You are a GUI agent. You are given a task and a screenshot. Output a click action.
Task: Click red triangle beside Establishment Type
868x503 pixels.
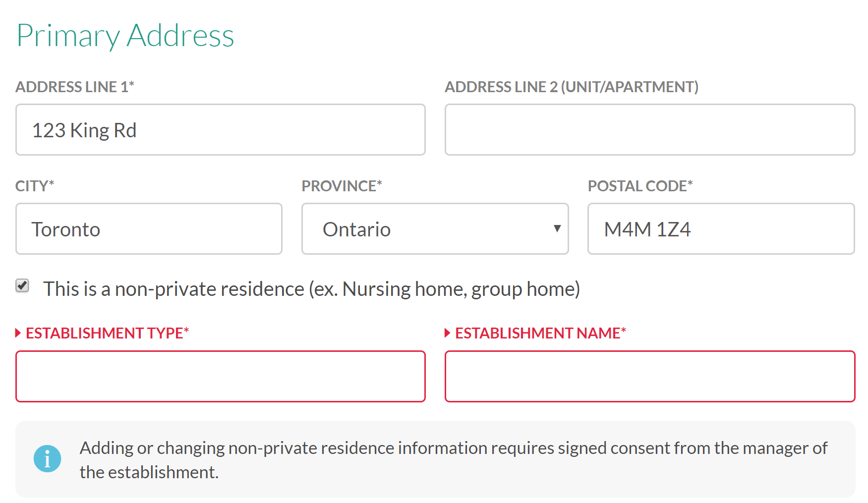tap(18, 333)
